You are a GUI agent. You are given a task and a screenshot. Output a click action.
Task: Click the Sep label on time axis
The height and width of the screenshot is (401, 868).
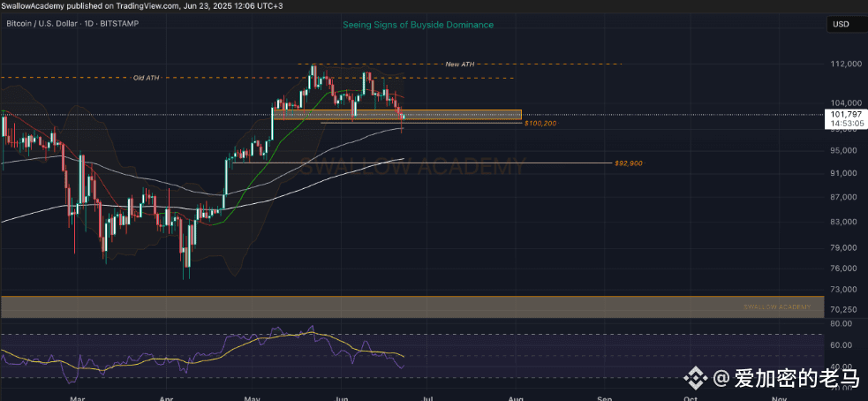coord(604,397)
